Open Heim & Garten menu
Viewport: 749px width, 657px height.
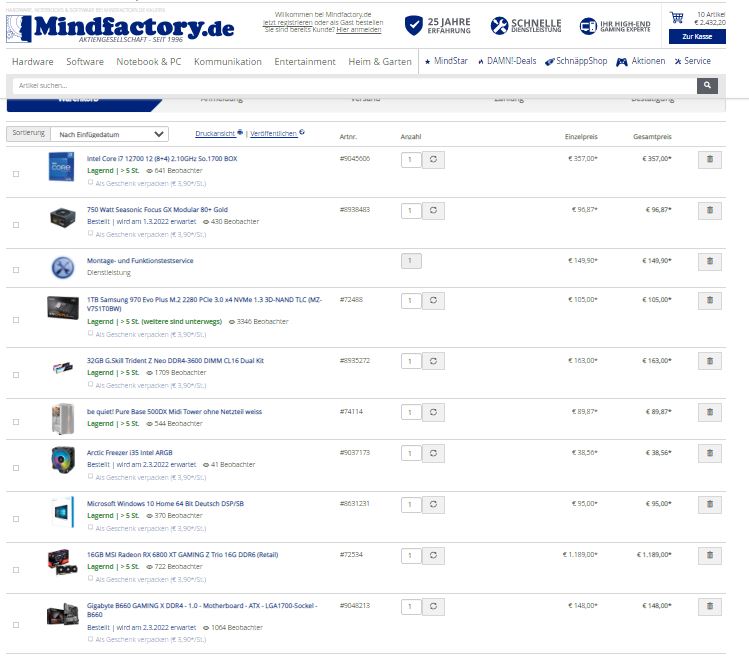tap(380, 62)
